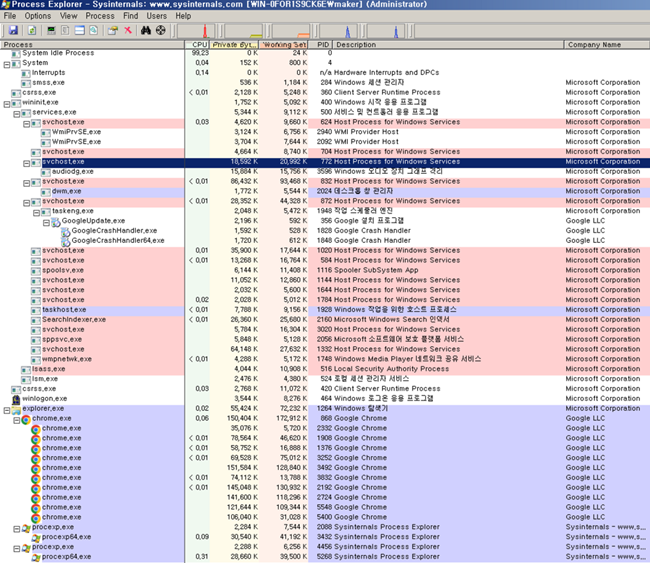Image resolution: width=650 pixels, height=563 pixels.
Task: Click the spoolsv.exe process icon
Action: (x=36, y=271)
